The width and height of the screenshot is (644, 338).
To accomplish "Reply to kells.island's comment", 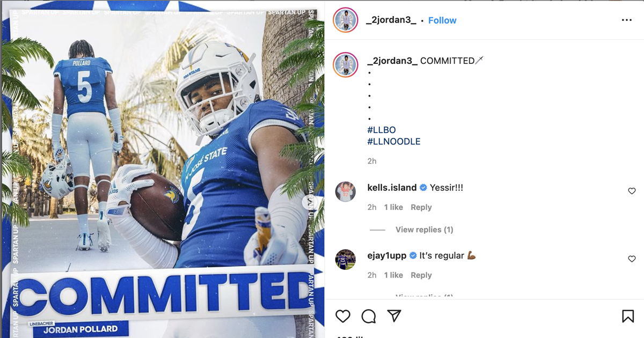I will [421, 207].
